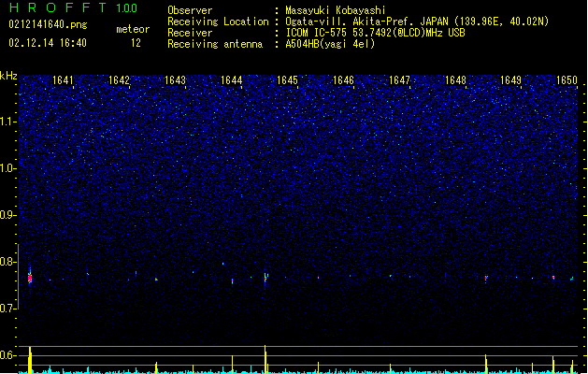The image size is (588, 374).
Task: Select the A504HB(yagi 4el) antenna text
Action: (x=330, y=44)
